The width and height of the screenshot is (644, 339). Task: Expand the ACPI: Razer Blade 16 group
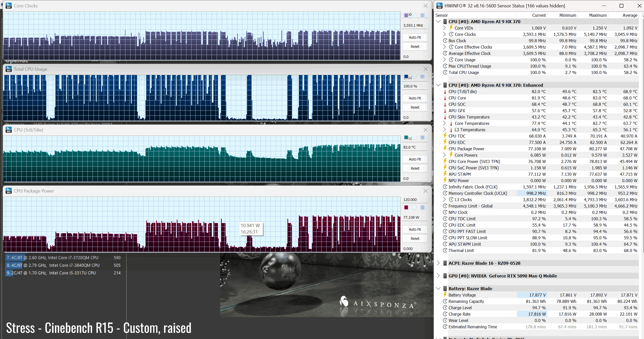(x=438, y=263)
